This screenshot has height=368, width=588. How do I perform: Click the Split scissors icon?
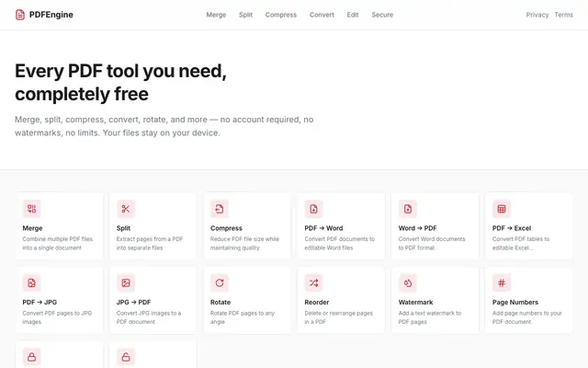(126, 209)
